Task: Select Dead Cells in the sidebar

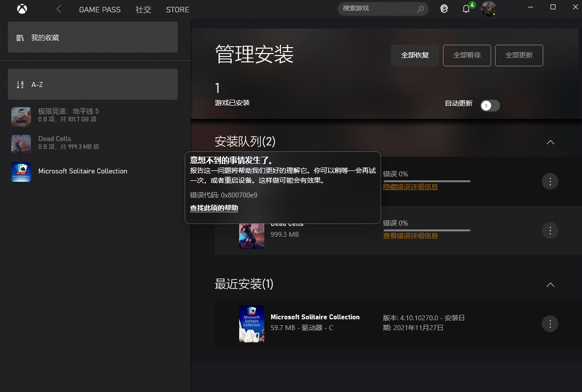Action: point(93,143)
